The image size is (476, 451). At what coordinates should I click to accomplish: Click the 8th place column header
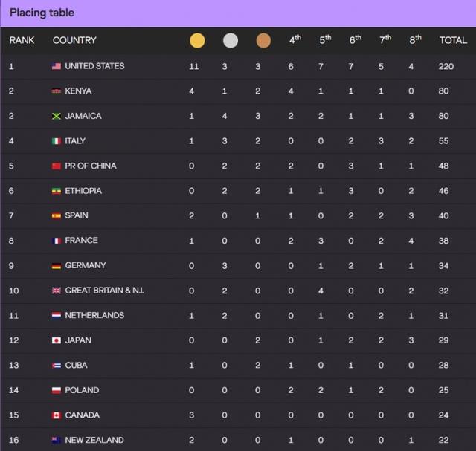(x=415, y=40)
